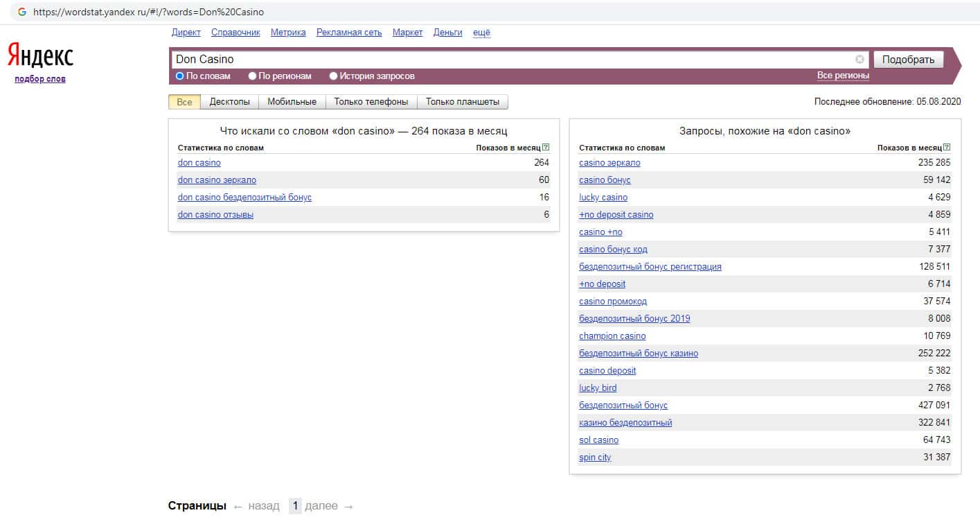Open 'don casino бездепозитный бонус' link
The height and width of the screenshot is (531, 980).
(x=244, y=198)
